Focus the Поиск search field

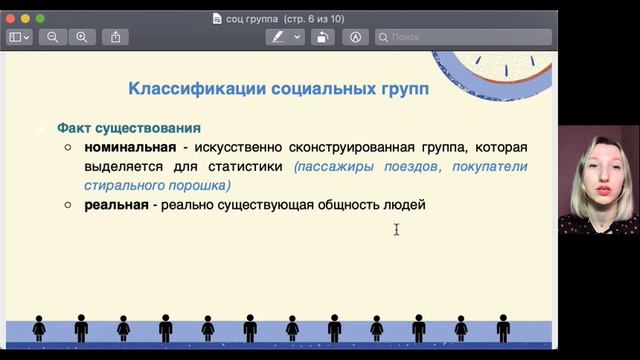tap(463, 37)
